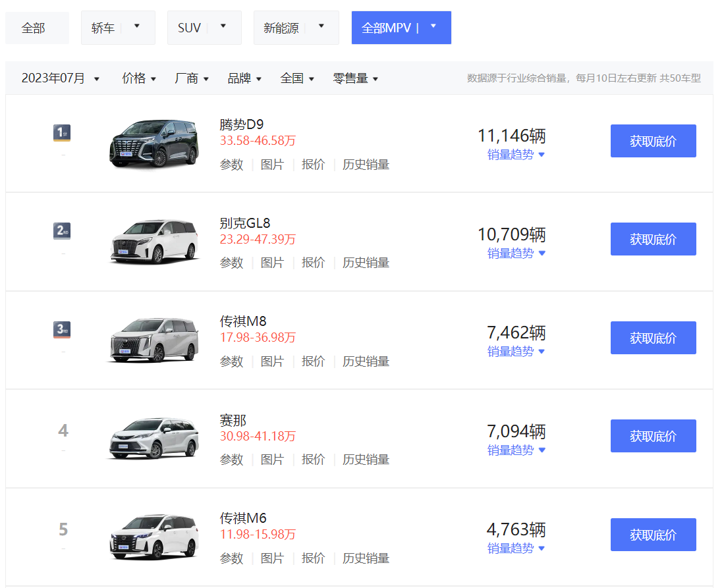The image size is (724, 588).
Task: Open the 轿车 subcategory dropdown arrow
Action: pyautogui.click(x=136, y=27)
